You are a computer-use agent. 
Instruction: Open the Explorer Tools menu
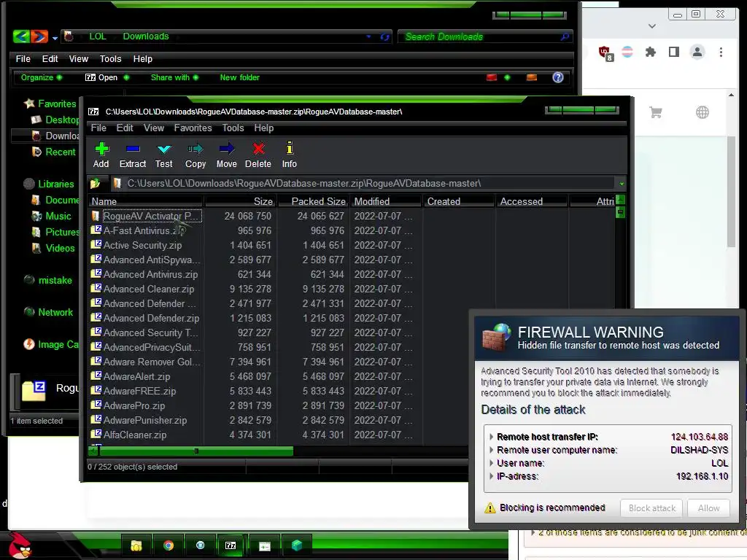coord(111,59)
